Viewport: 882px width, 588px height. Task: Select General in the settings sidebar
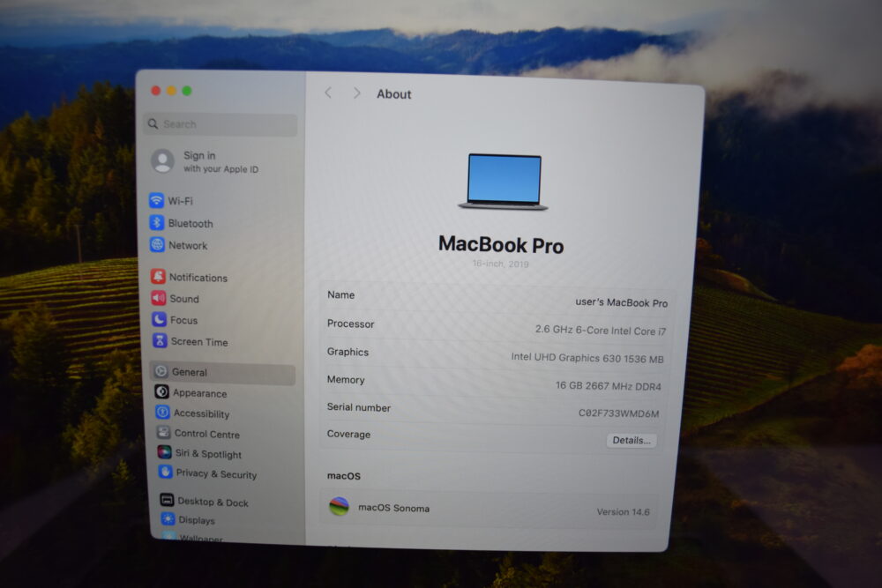(x=223, y=372)
